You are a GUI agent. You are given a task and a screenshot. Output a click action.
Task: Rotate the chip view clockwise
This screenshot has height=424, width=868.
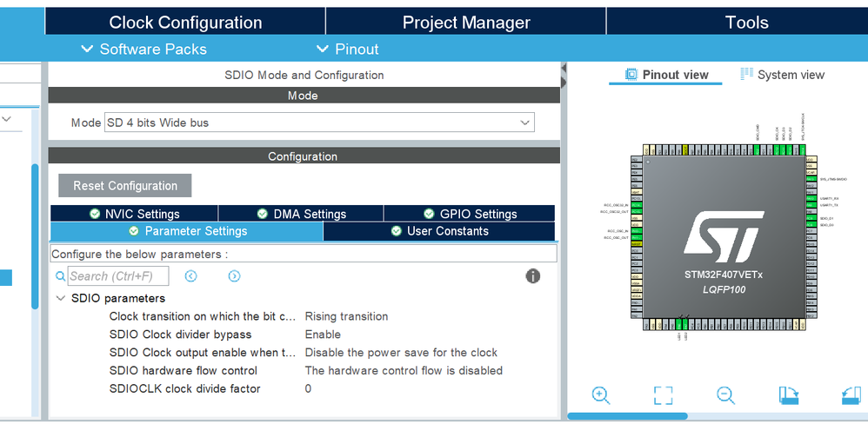[x=789, y=394]
